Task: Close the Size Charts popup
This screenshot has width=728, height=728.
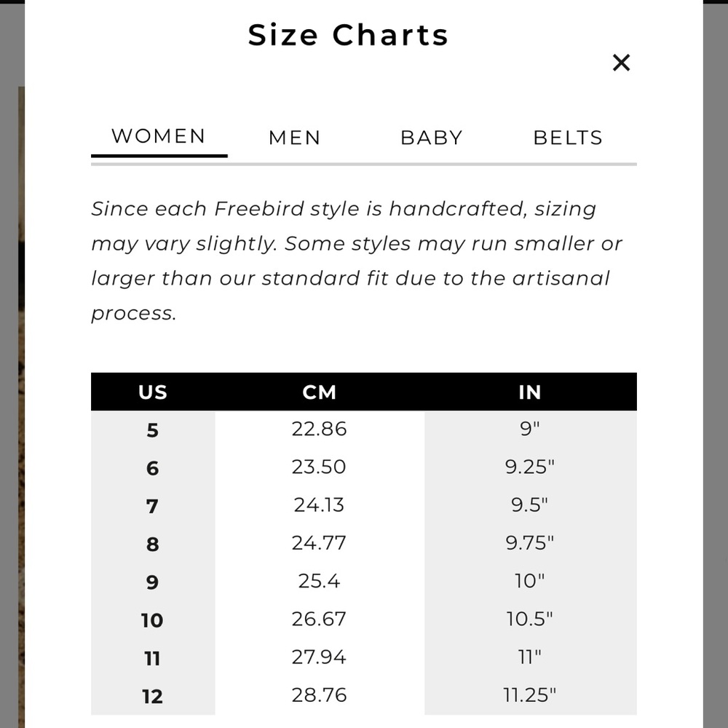Action: pyautogui.click(x=621, y=63)
